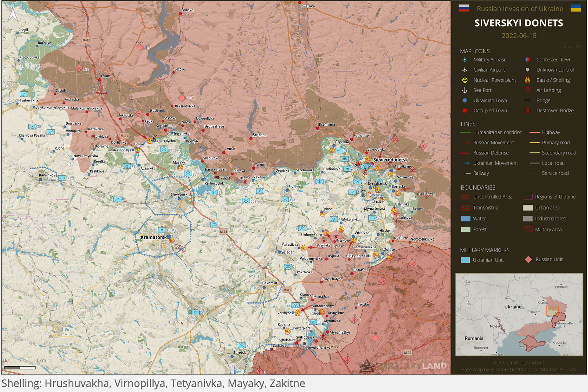The height and width of the screenshot is (392, 588).
Task: Click the Air Landing legend icon
Action: pyautogui.click(x=528, y=90)
